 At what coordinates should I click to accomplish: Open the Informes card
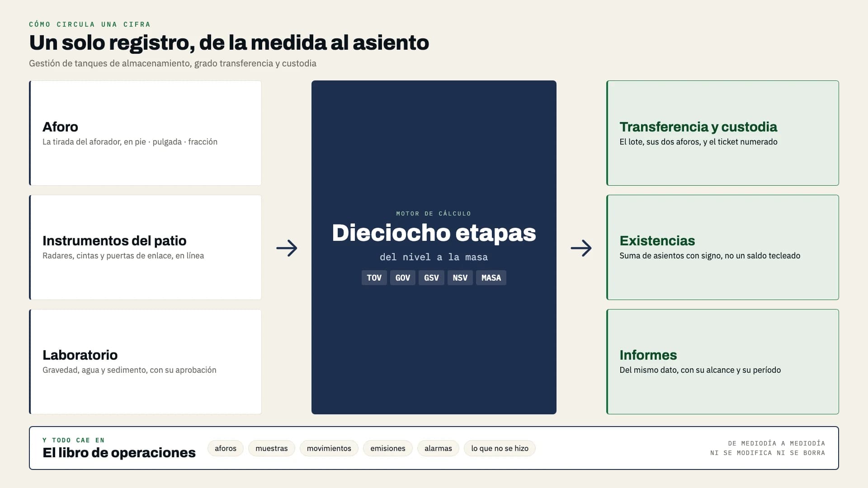point(722,361)
